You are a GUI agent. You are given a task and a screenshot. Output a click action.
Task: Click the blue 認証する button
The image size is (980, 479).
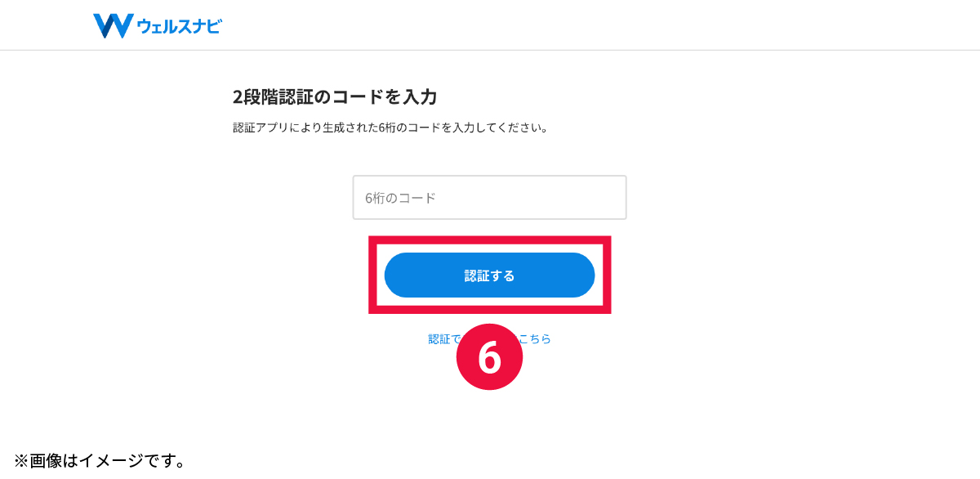[489, 275]
